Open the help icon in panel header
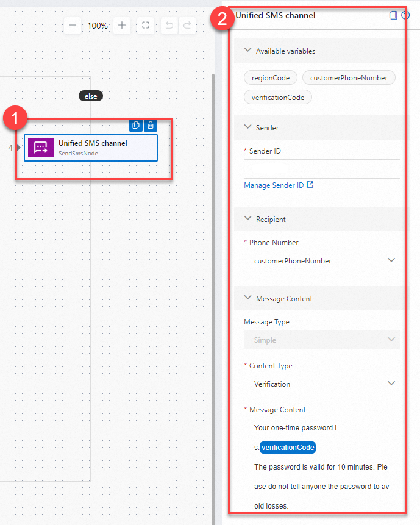The image size is (420, 525). (x=405, y=15)
